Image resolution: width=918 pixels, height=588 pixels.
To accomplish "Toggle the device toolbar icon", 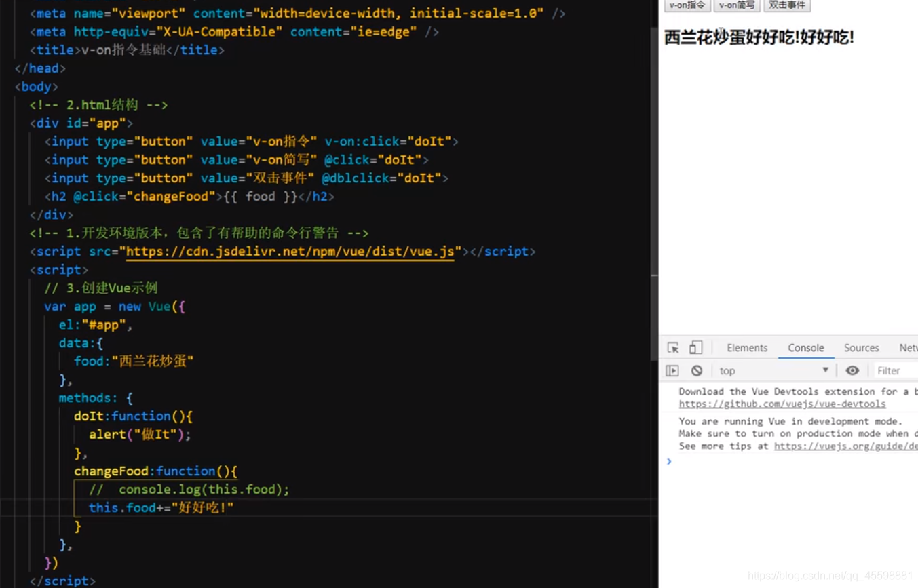I will pos(695,348).
